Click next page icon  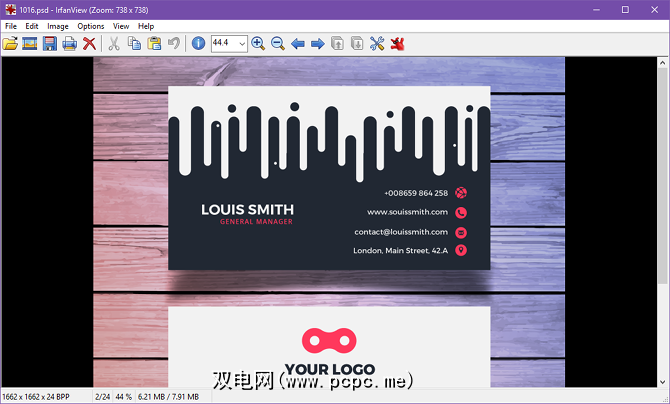click(x=357, y=43)
